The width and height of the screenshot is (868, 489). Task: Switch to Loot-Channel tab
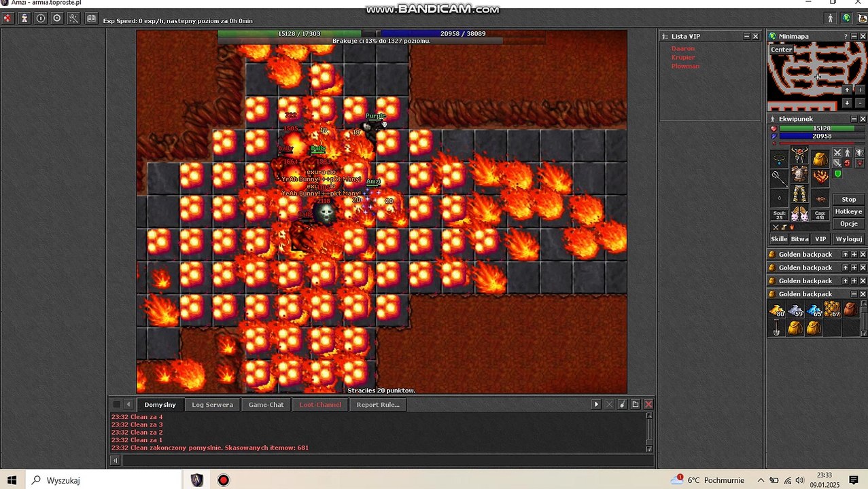[321, 404]
